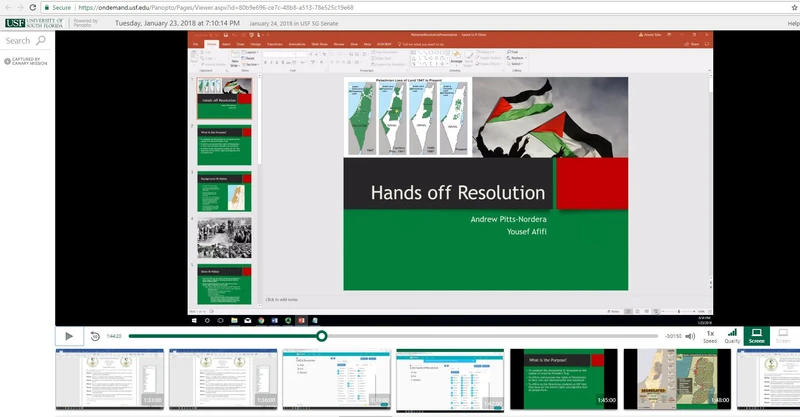Go back using the browser back arrow

8,6
